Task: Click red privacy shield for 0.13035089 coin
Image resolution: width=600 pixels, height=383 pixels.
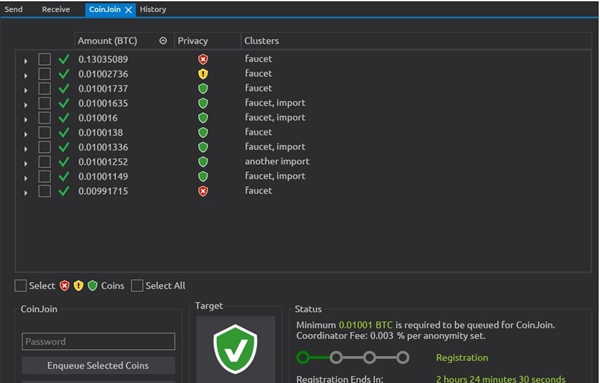Action: tap(203, 59)
